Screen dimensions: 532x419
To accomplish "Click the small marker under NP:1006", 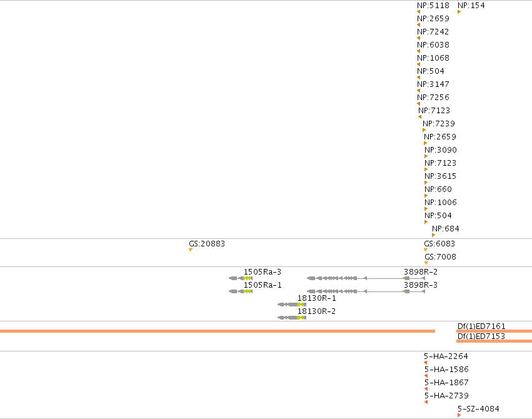I will [x=426, y=209].
